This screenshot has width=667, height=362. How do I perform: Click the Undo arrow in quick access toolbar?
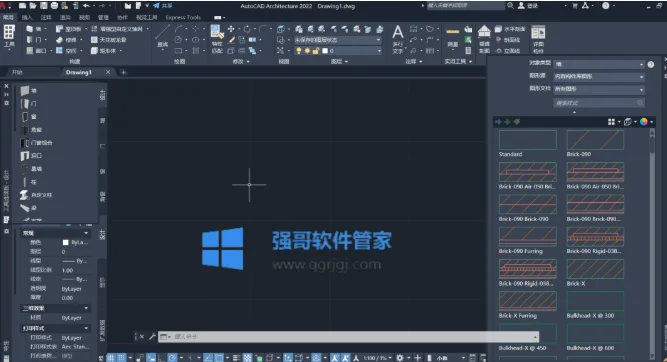[x=86, y=6]
